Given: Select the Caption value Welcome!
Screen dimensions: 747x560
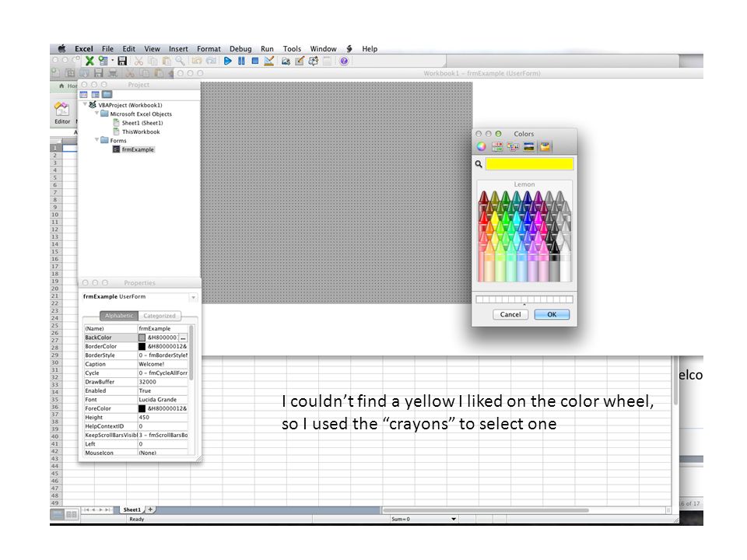Looking at the screenshot, I should (152, 364).
